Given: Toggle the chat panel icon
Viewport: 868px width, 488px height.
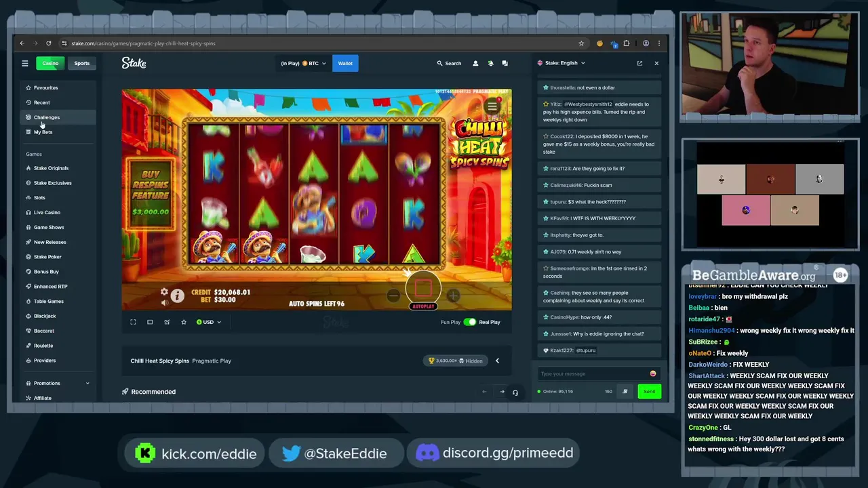Looking at the screenshot, I should pyautogui.click(x=505, y=63).
